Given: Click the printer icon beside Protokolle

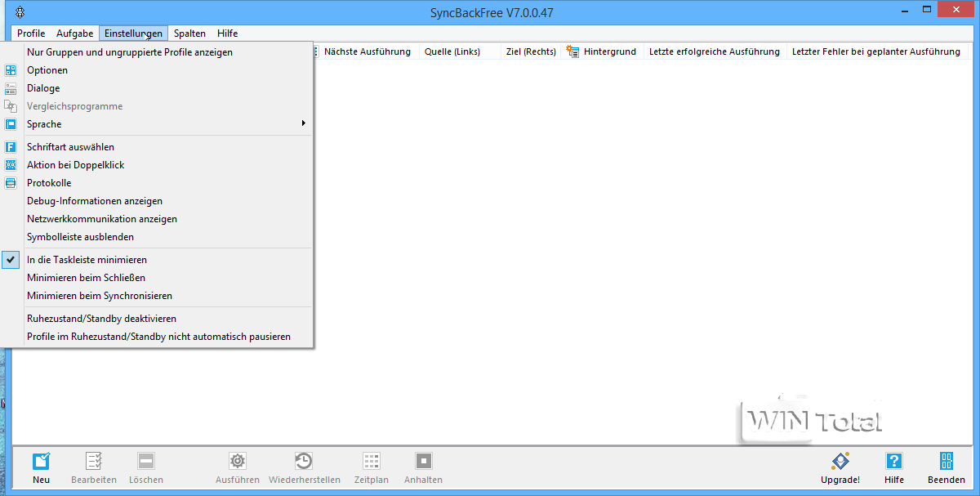Looking at the screenshot, I should [x=11, y=183].
